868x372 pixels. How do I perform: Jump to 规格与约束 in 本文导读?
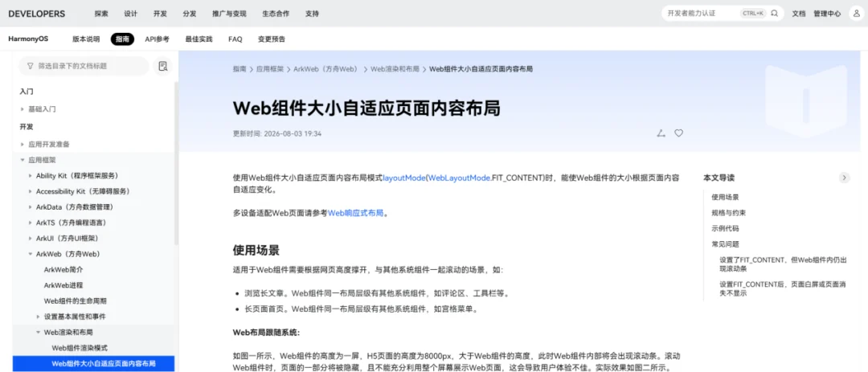click(x=728, y=213)
